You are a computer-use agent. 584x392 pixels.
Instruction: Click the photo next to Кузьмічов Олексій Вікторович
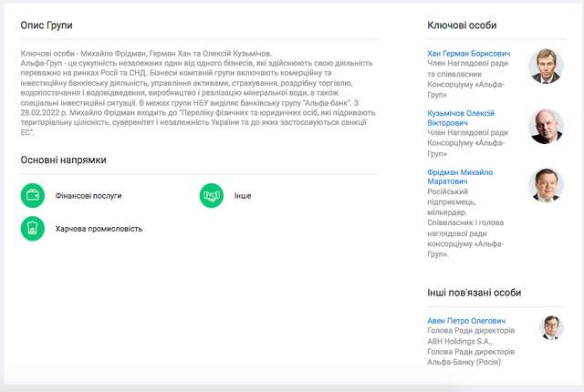547,127
